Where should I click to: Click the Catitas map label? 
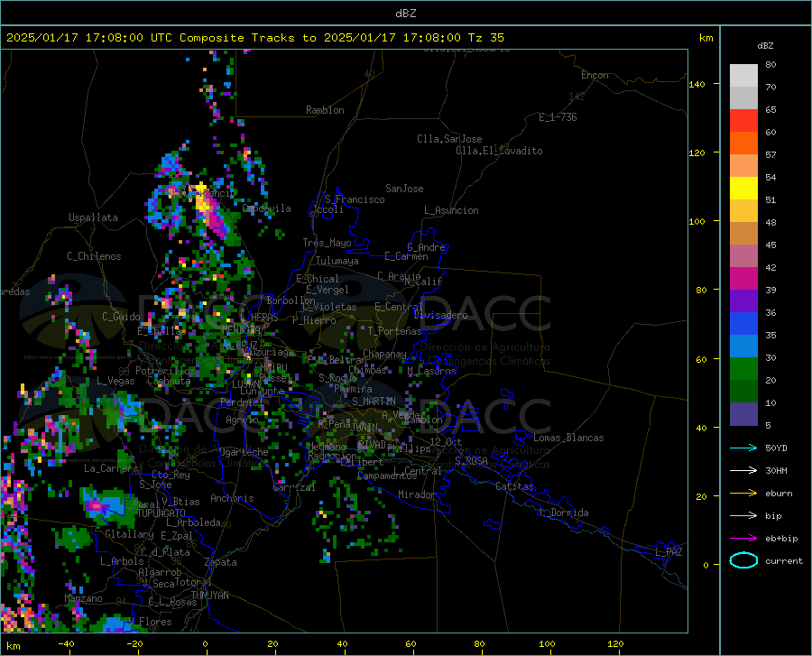514,486
